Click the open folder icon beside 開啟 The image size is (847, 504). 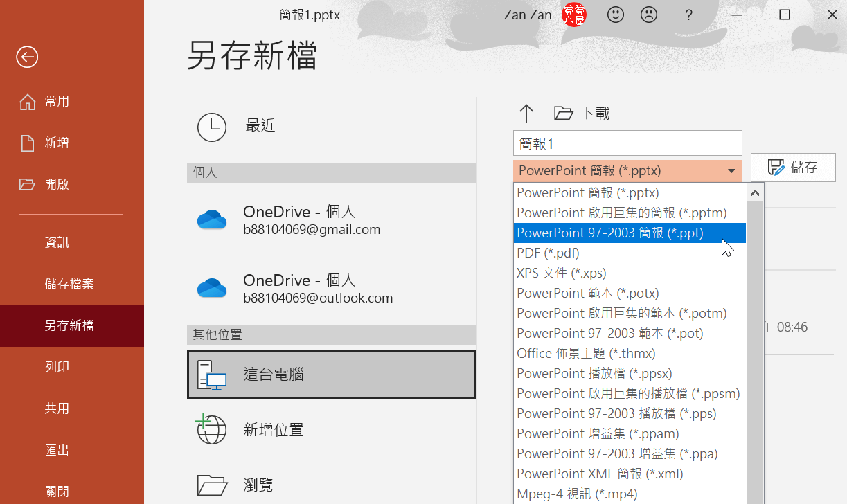click(x=28, y=184)
